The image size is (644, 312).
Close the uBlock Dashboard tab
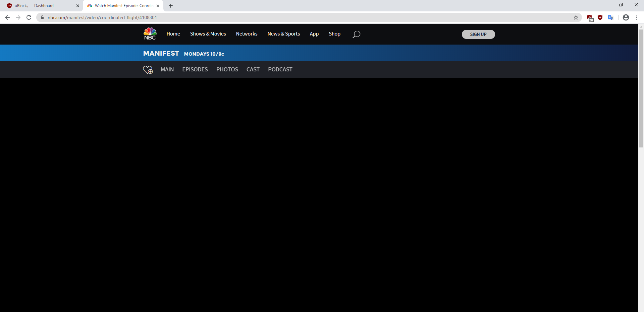pyautogui.click(x=78, y=6)
